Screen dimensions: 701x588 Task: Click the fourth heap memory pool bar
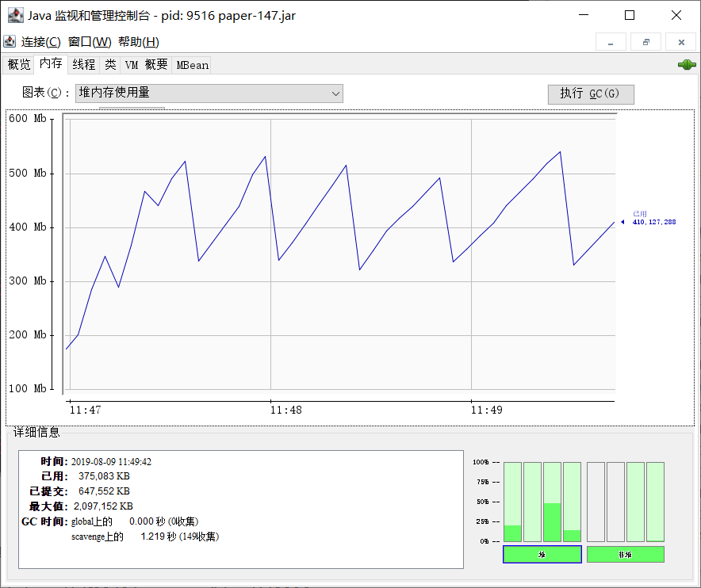573,502
